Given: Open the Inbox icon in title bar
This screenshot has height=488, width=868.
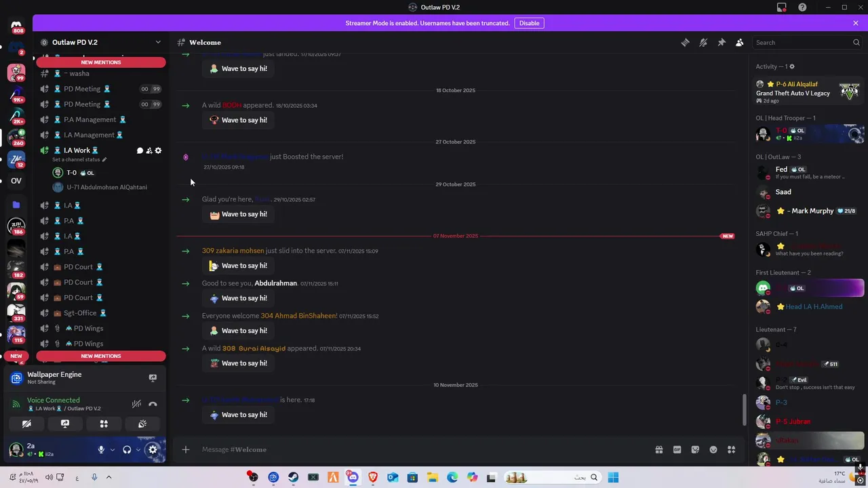Looking at the screenshot, I should [782, 7].
